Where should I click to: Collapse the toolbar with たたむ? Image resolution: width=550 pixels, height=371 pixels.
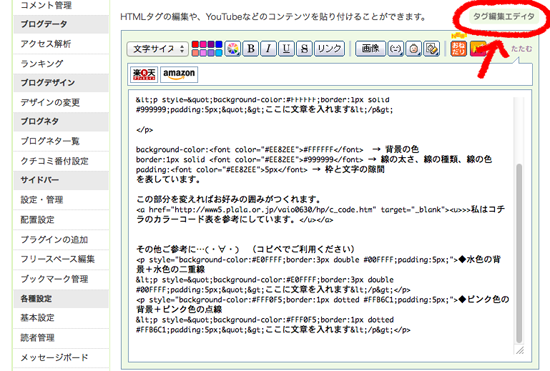click(521, 49)
